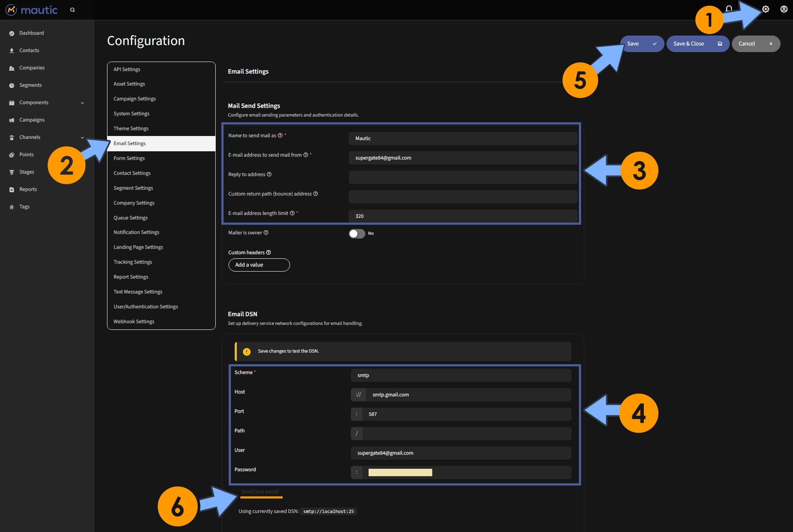The width and height of the screenshot is (793, 532).
Task: Open Webhook Settings tab
Action: coord(161,322)
